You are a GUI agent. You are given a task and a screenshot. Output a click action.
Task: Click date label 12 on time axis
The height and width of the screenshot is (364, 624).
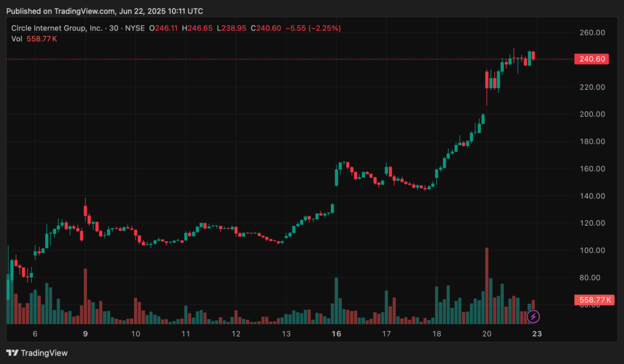pyautogui.click(x=236, y=334)
